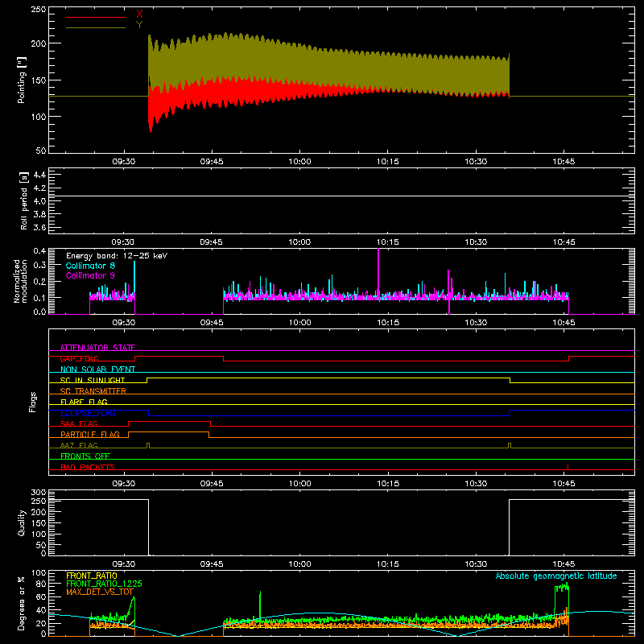
Task: Click the green spike near 09:53 in bottom plot
Action: [x=260, y=605]
